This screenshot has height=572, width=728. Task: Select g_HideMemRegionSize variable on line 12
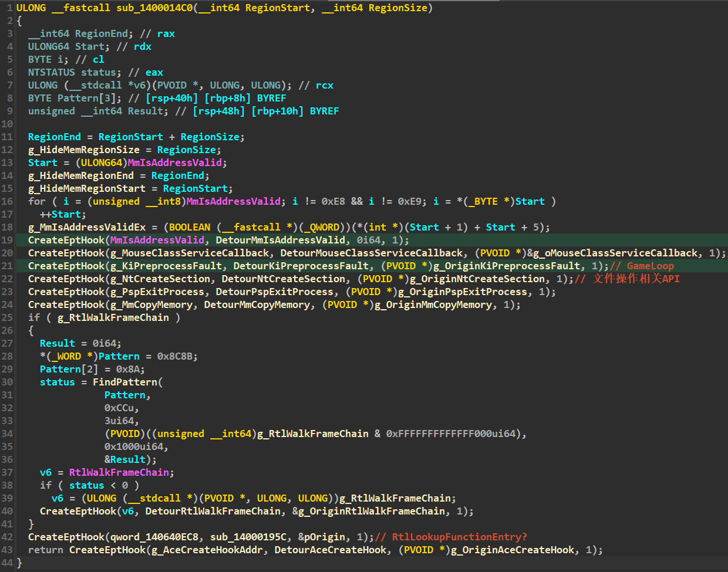[84, 150]
